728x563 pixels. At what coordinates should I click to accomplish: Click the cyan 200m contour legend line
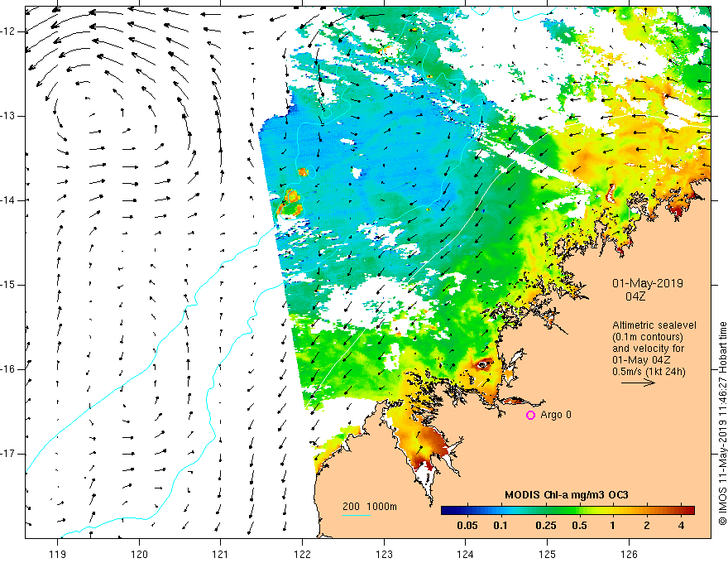[x=357, y=515]
